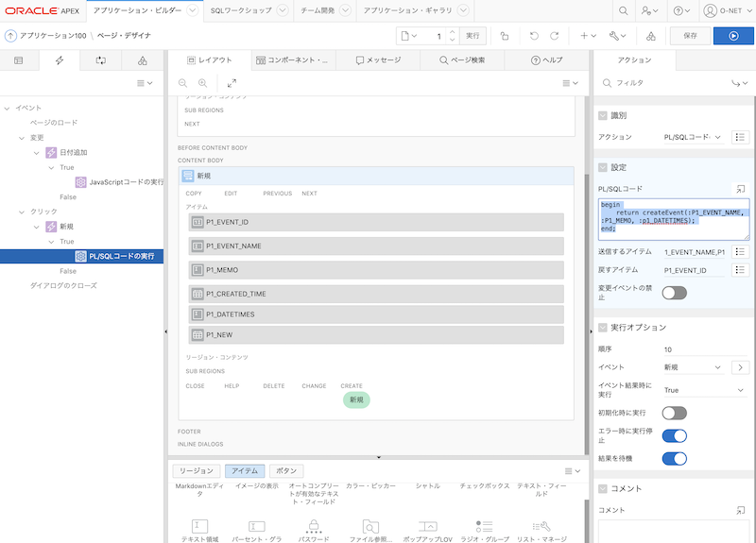Click the ページ・デザイナ breadcrumb
Screen dimensions: 756x543
tap(124, 36)
